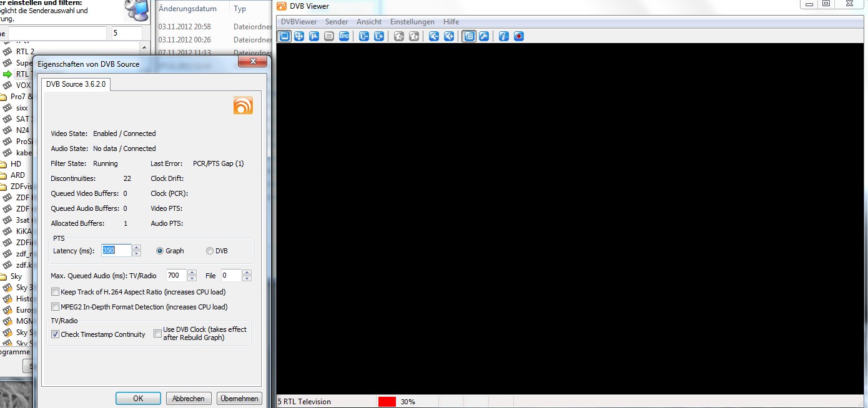
Task: Switch to previous channel with C- icon
Action: point(364,36)
